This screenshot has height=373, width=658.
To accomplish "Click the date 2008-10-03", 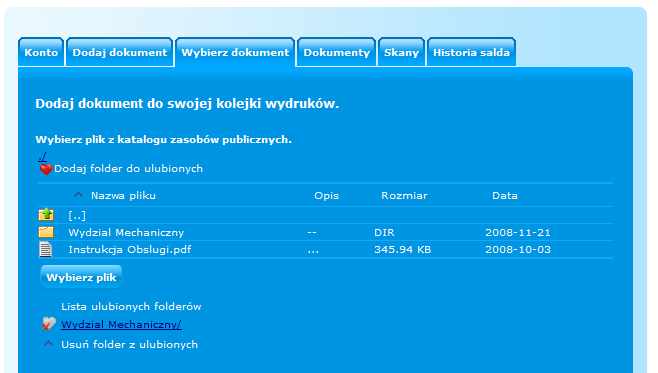I will tap(518, 250).
